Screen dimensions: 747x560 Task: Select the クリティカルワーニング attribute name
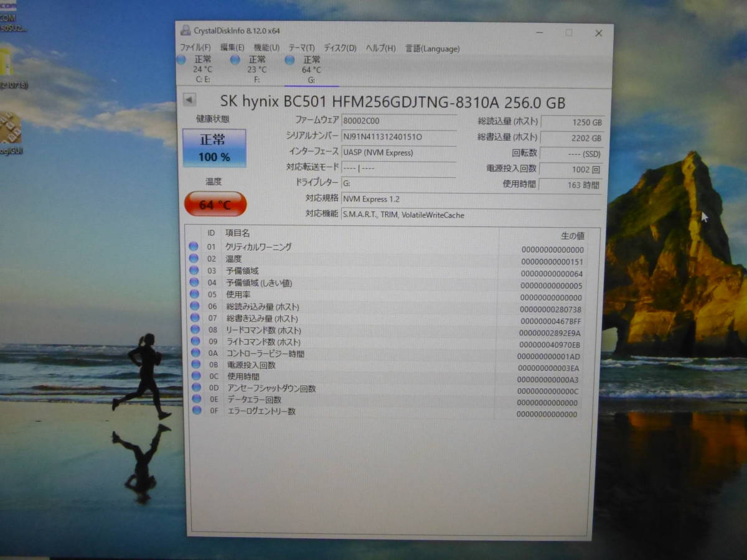pos(258,247)
